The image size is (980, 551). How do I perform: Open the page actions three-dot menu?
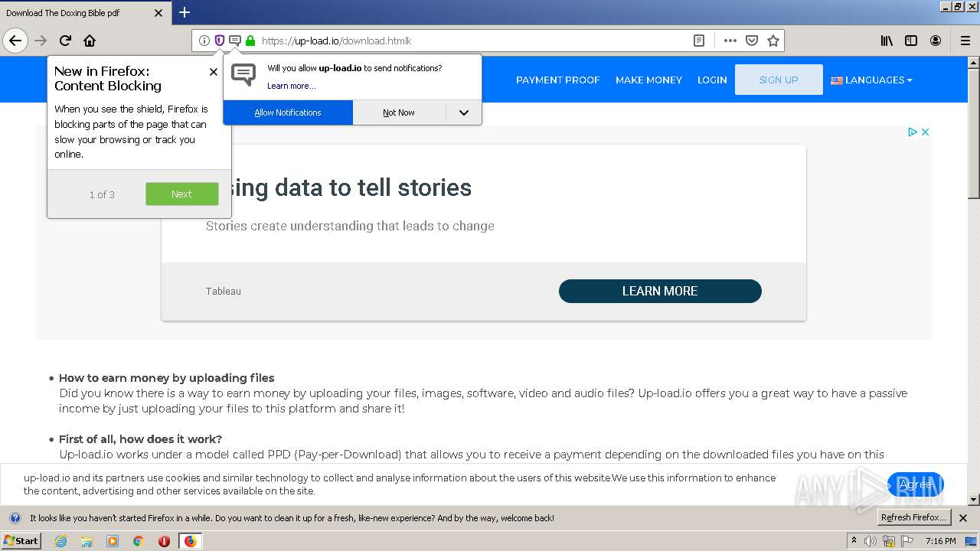point(730,41)
